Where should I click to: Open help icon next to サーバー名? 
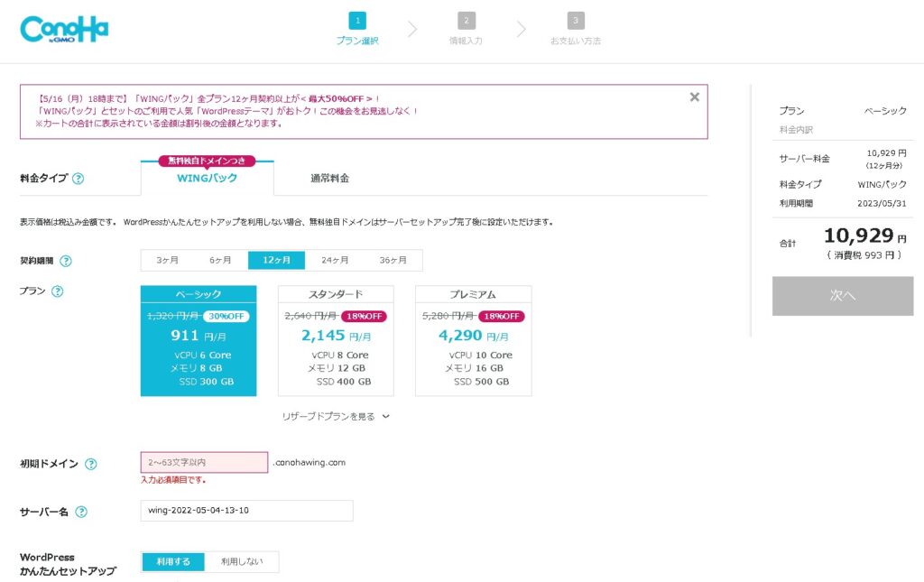[81, 512]
